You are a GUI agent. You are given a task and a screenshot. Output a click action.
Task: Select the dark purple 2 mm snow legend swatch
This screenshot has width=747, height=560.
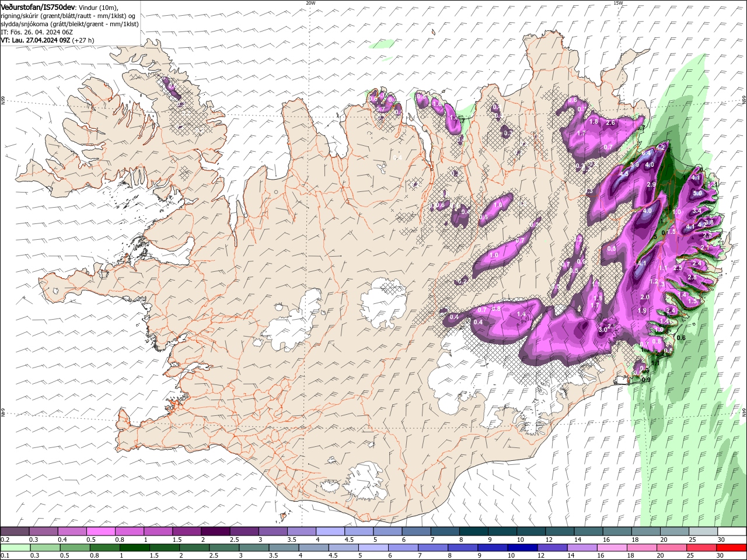[x=215, y=531]
